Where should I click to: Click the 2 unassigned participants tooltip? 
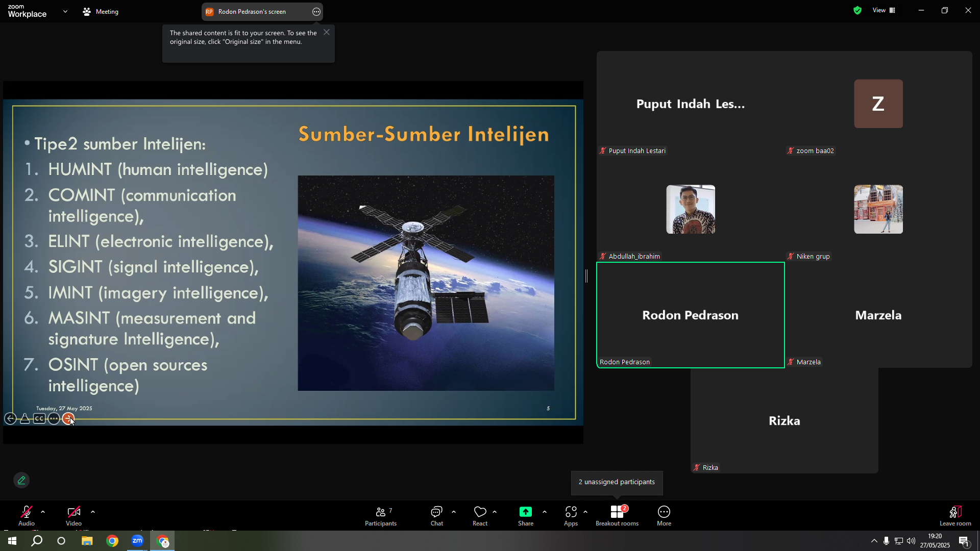pyautogui.click(x=617, y=482)
